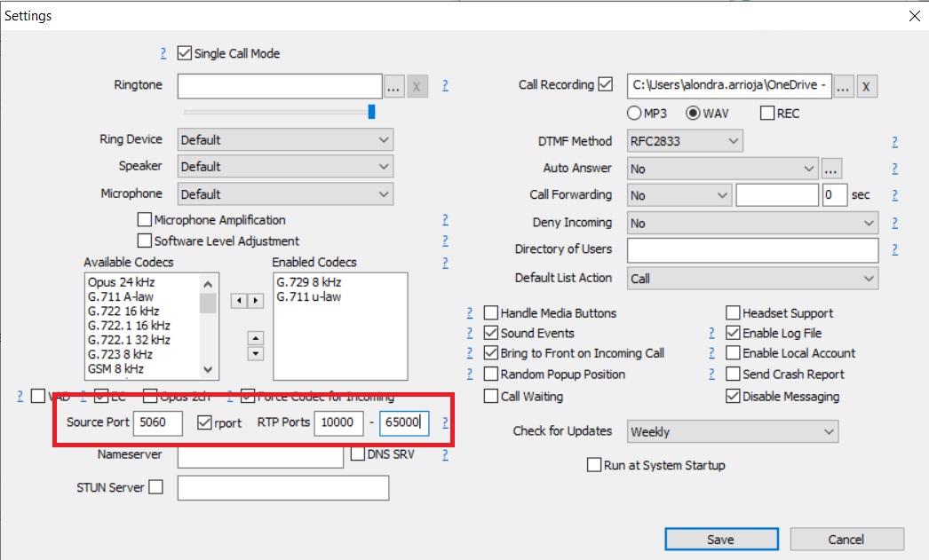Clear Call Recording path with X button
Screen dimensions: 929x560
coord(867,86)
